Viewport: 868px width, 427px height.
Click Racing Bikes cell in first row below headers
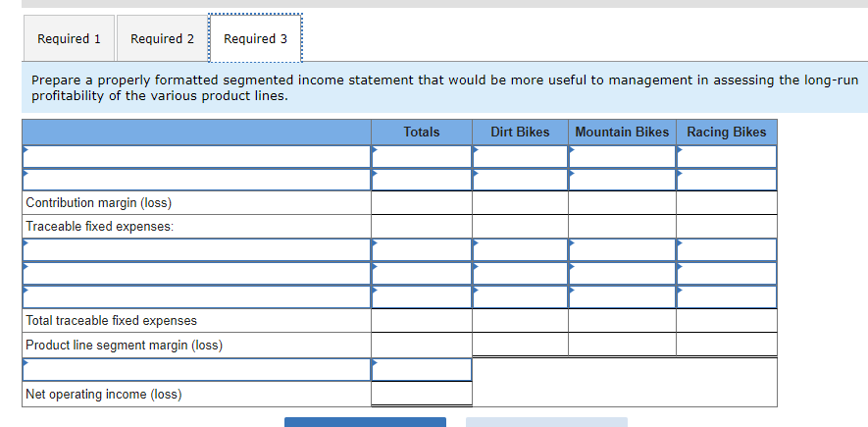click(x=727, y=157)
